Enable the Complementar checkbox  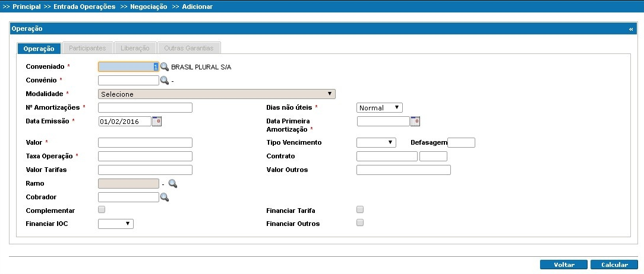(102, 209)
